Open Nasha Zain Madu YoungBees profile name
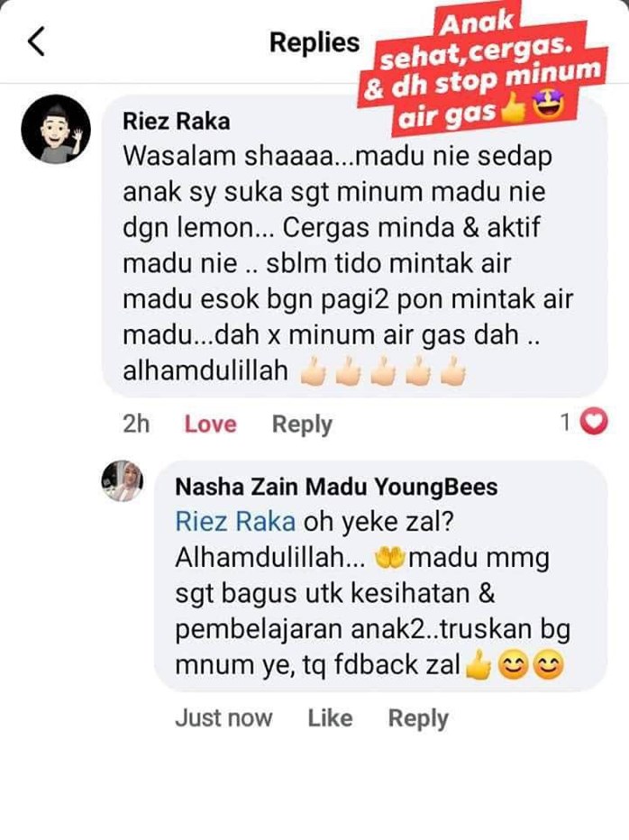This screenshot has width=629, height=840. coord(336,487)
